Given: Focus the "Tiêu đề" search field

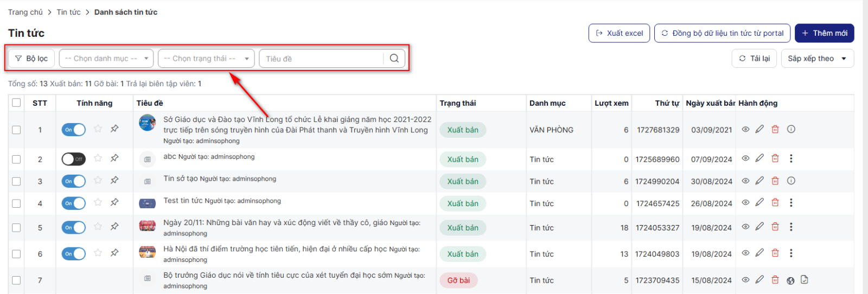Looking at the screenshot, I should (321, 59).
